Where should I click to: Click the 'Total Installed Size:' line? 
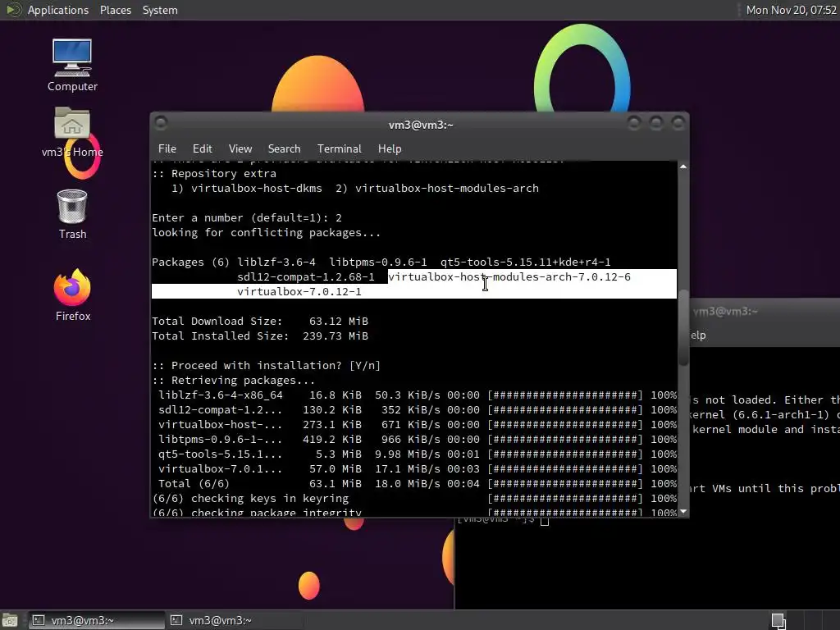pos(260,336)
